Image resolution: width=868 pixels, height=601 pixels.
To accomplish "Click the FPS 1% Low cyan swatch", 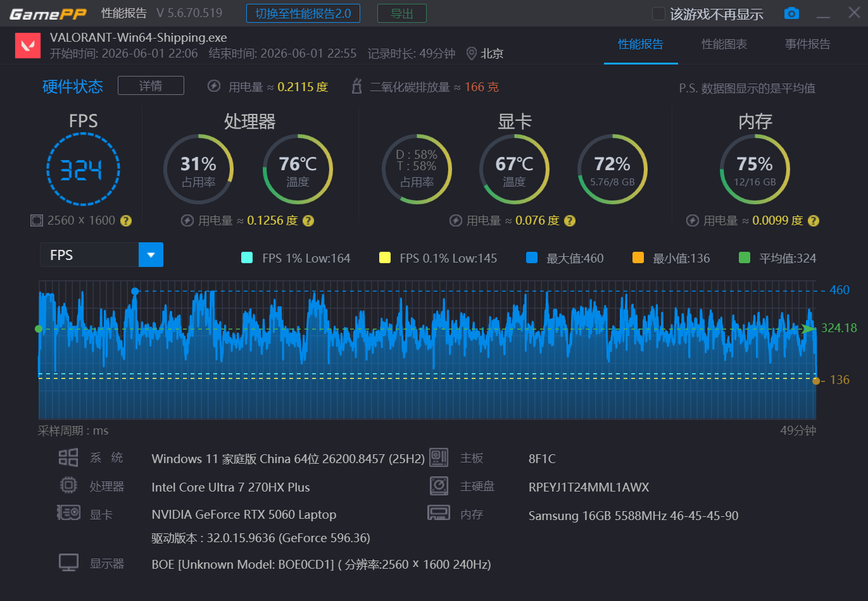I will tap(247, 257).
